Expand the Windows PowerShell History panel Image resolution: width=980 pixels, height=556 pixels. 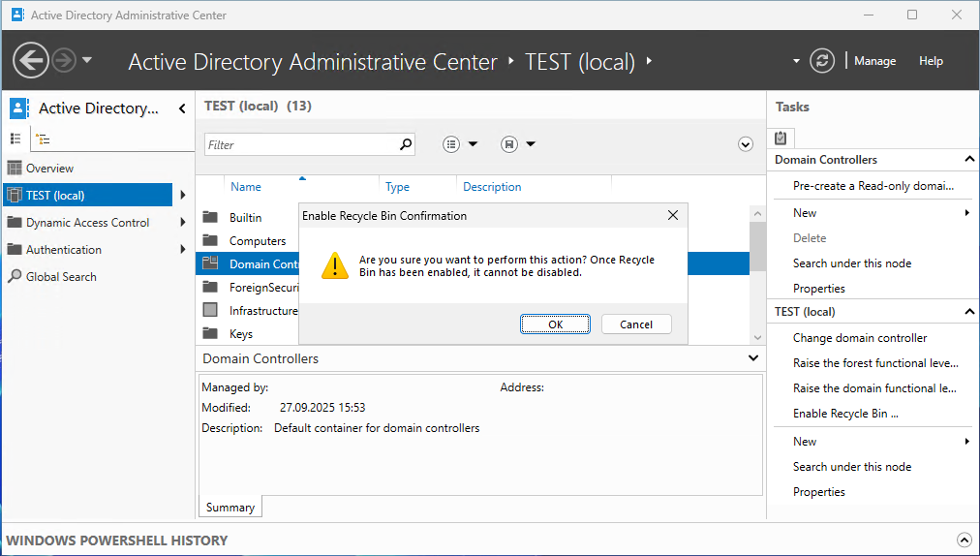964,541
